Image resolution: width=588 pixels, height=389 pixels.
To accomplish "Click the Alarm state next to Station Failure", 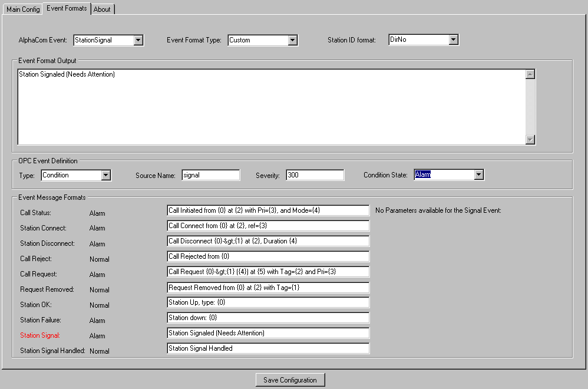I will click(97, 321).
